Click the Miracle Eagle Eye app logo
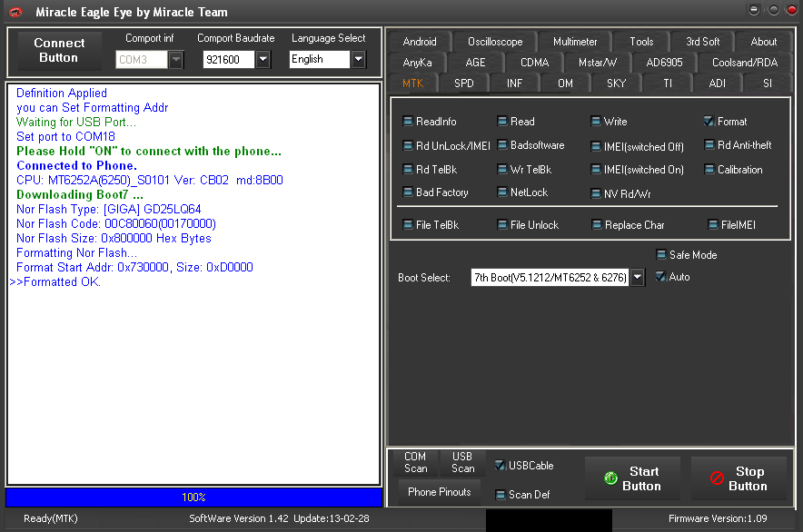Screen dimensions: 803x532 point(15,12)
